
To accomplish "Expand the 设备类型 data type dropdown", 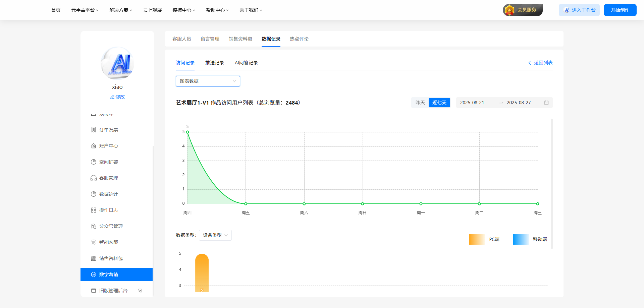I will tap(215, 235).
